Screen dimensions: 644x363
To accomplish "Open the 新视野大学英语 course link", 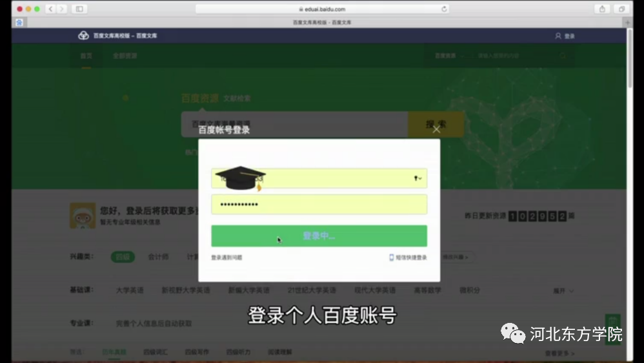I will [x=186, y=290].
